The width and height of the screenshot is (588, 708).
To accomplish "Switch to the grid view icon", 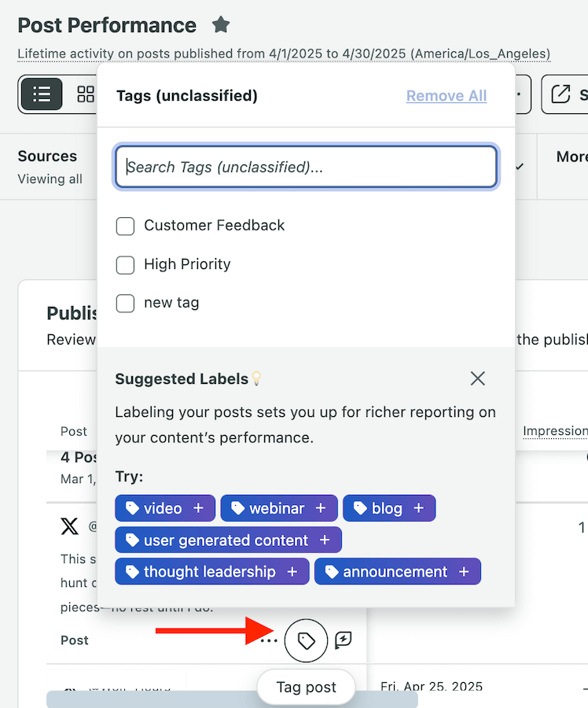I will tap(86, 94).
